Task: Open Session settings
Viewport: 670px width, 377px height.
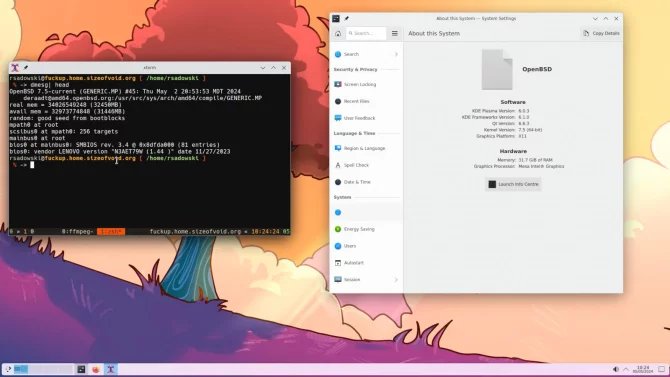Action: [x=366, y=280]
